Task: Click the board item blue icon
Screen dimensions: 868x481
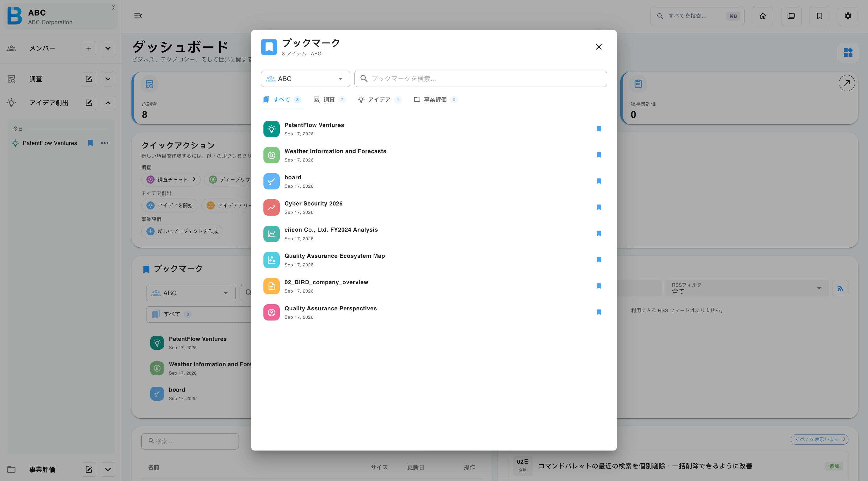Action: (271, 181)
